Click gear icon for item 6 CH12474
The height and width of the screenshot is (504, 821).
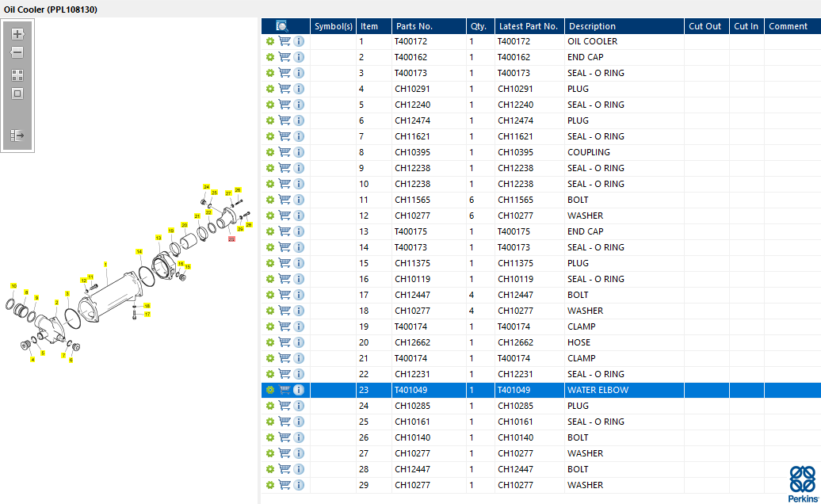(x=270, y=120)
